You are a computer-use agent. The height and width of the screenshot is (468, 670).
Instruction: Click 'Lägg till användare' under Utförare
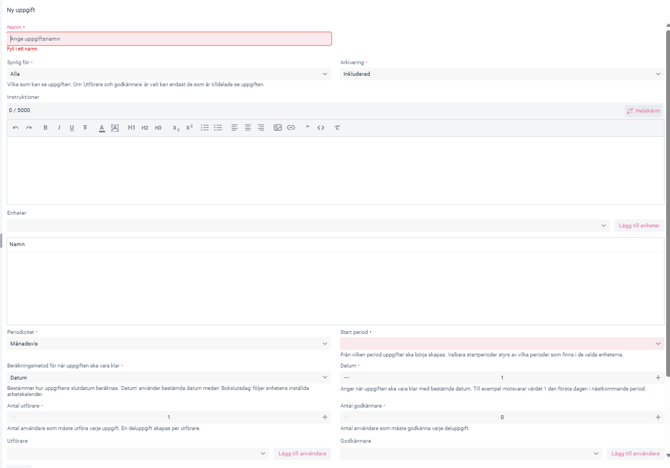(x=302, y=454)
